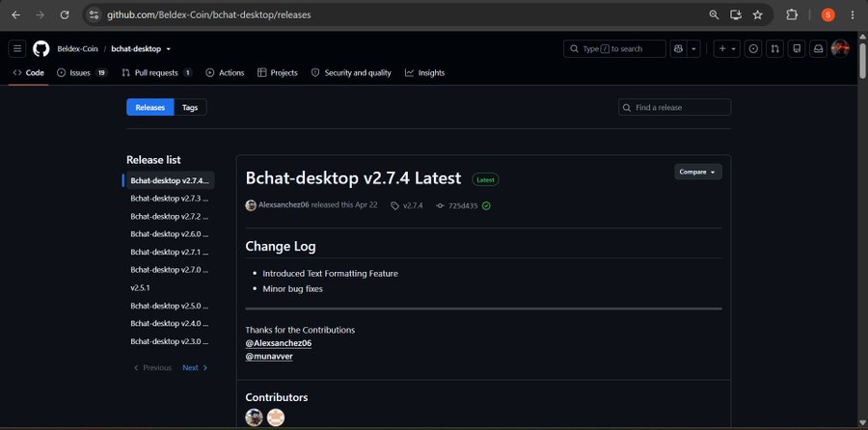Select Bchat-desktop v2.7.1 in release list

coord(170,252)
